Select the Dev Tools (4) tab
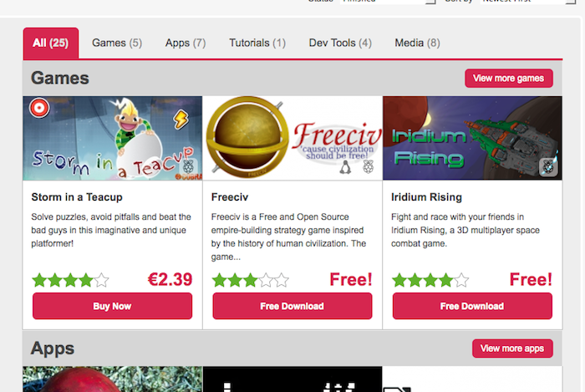 coord(340,43)
